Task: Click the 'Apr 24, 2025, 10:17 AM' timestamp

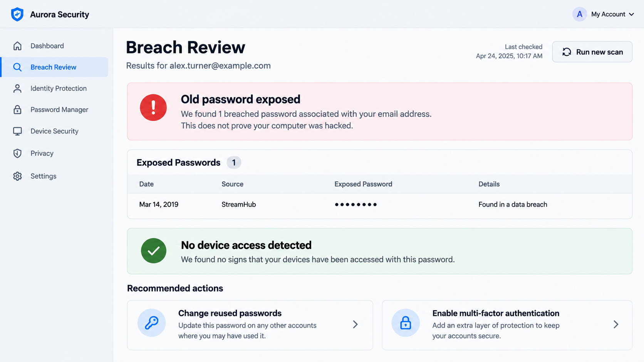Action: [509, 56]
